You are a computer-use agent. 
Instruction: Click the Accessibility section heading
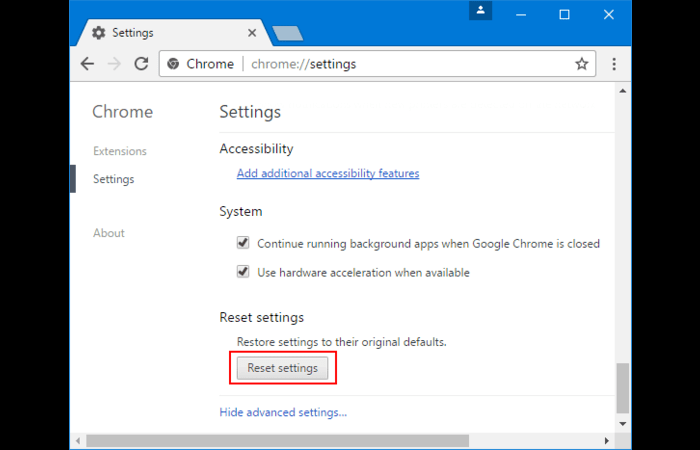click(x=256, y=149)
